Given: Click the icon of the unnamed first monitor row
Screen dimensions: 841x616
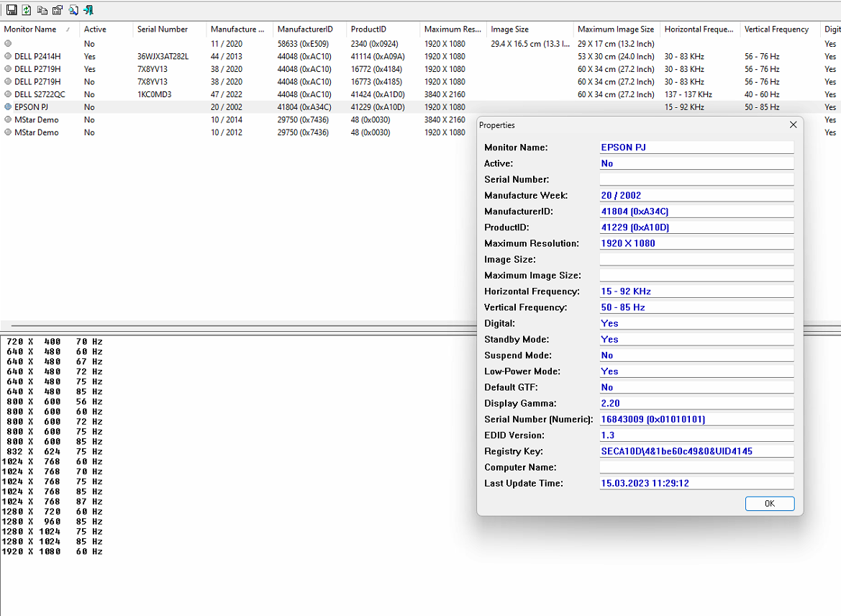Looking at the screenshot, I should tap(8, 43).
